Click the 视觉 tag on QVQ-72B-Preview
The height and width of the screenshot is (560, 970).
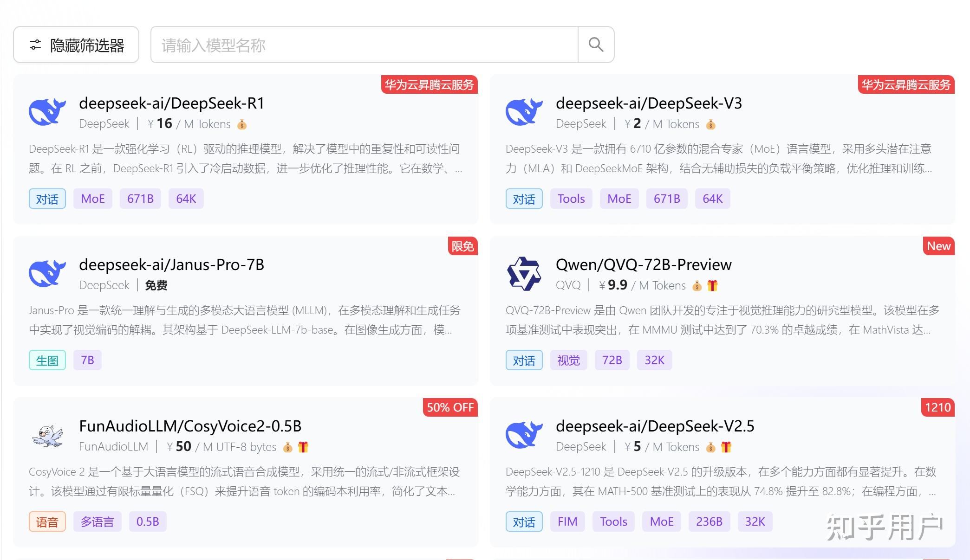point(569,360)
